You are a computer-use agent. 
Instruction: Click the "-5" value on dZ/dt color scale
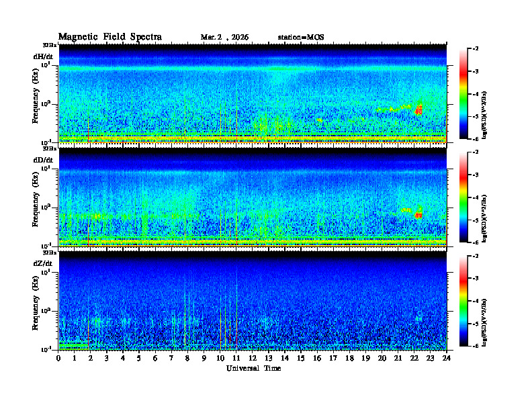point(476,324)
